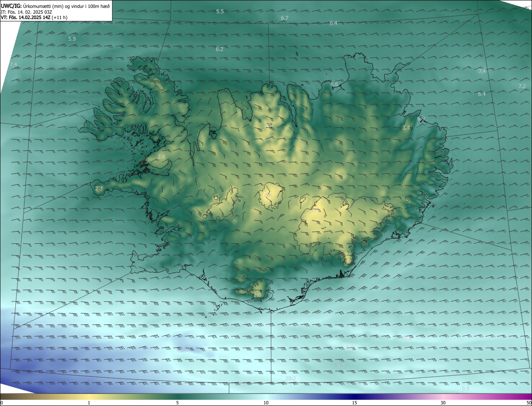Click the 6.6 value label on the map

pos(334,84)
